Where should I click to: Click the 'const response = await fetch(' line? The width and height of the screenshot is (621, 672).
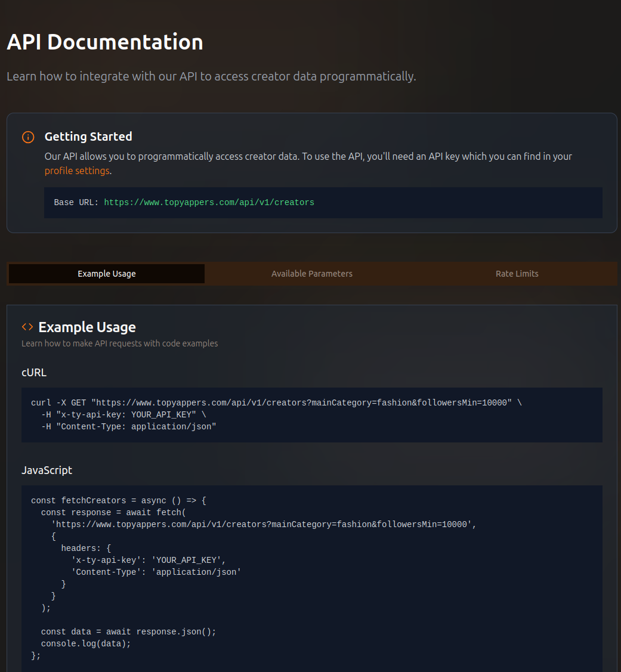click(113, 513)
